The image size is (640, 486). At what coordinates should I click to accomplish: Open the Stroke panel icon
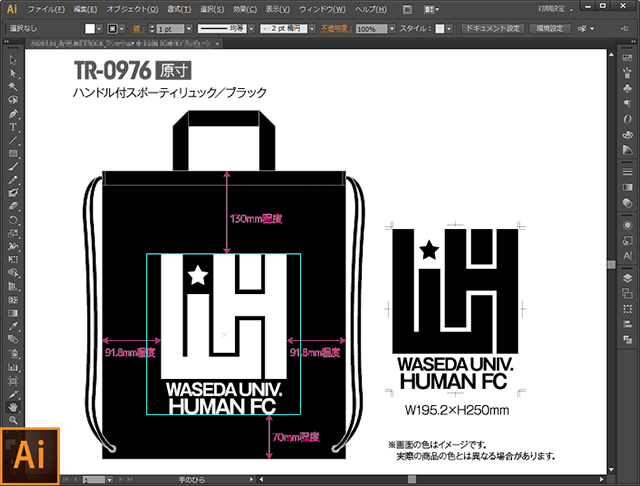(627, 172)
